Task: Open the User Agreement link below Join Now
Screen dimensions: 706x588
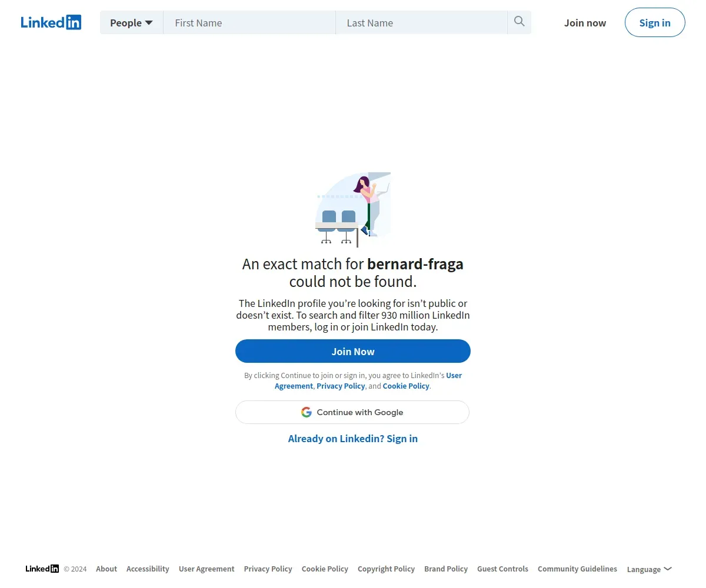Action: pos(368,380)
